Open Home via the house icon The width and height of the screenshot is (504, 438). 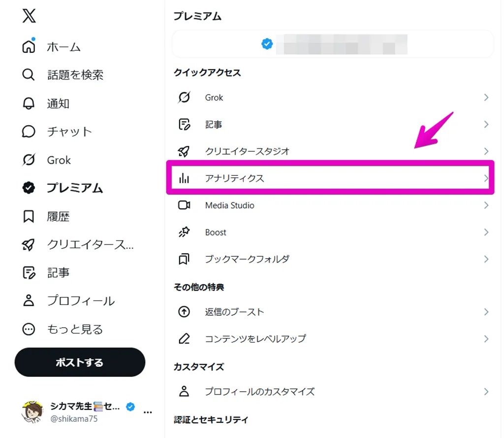[x=29, y=46]
